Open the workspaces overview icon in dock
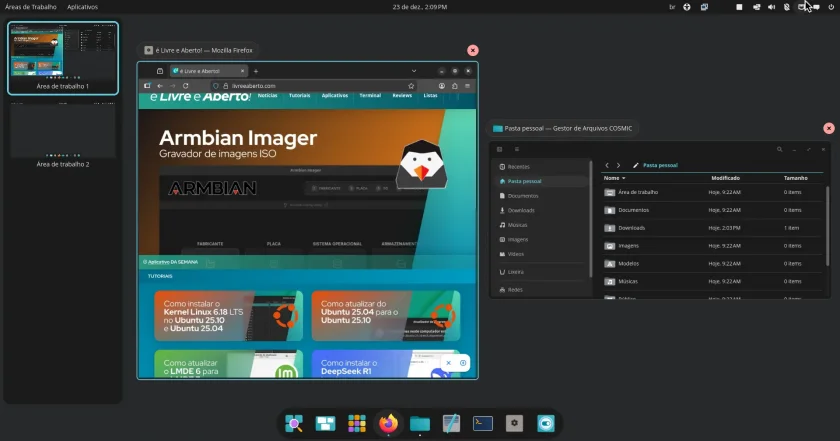This screenshot has height=441, width=840. (x=325, y=423)
